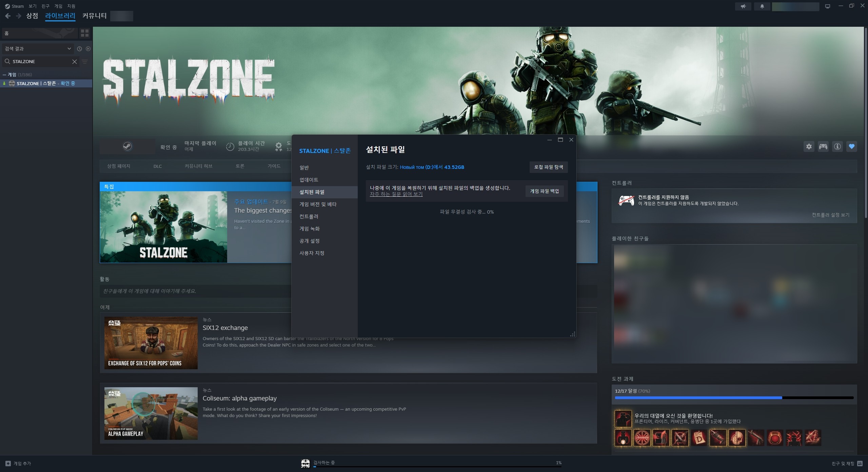The image size is (868, 472).
Task: Open the 컨트롤러 설정 보기 link
Action: click(x=831, y=215)
